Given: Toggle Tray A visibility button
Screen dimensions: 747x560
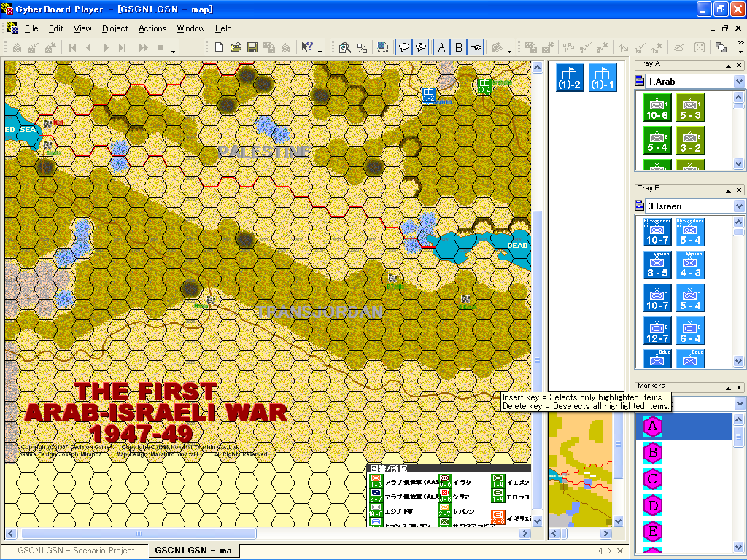Looking at the screenshot, I should pyautogui.click(x=441, y=47).
